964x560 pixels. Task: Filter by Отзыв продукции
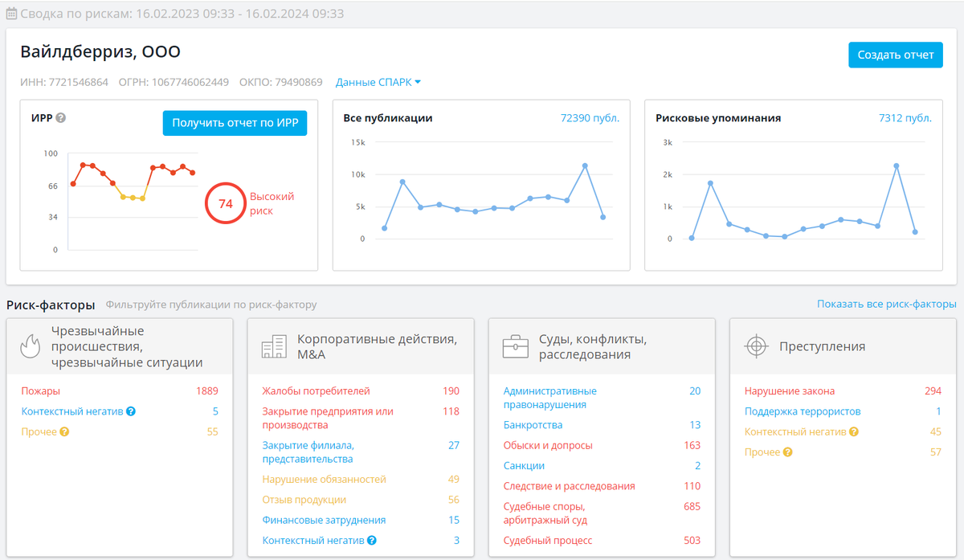[x=304, y=500]
